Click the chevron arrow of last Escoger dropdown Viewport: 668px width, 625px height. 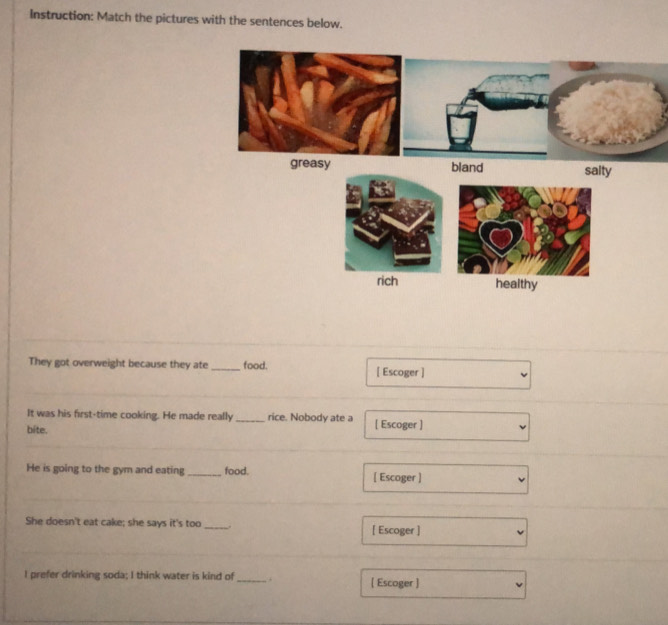518,585
